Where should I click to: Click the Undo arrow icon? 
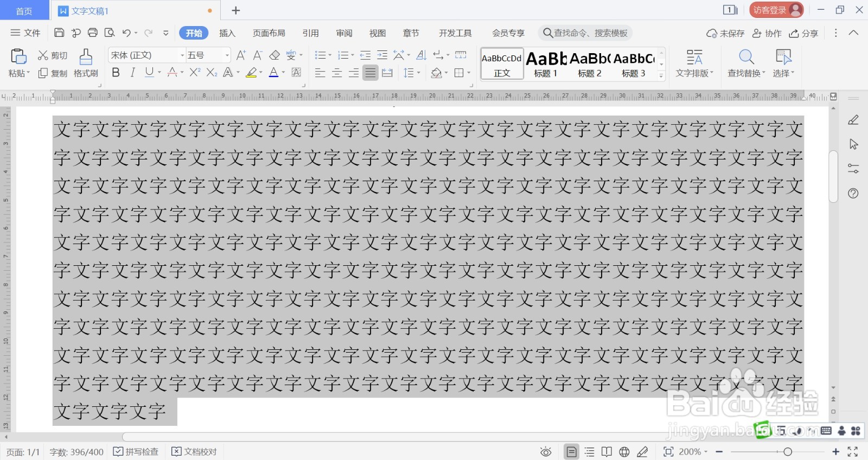point(126,33)
